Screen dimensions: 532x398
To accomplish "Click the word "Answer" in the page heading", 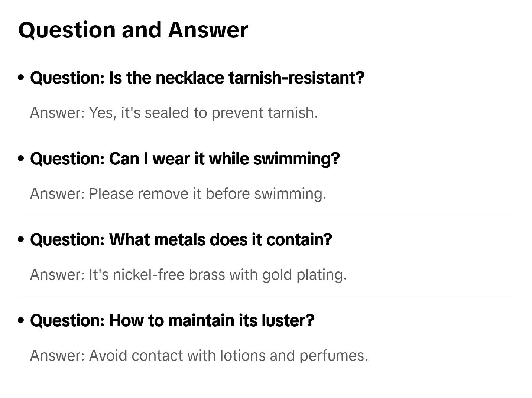I will pos(208,30).
